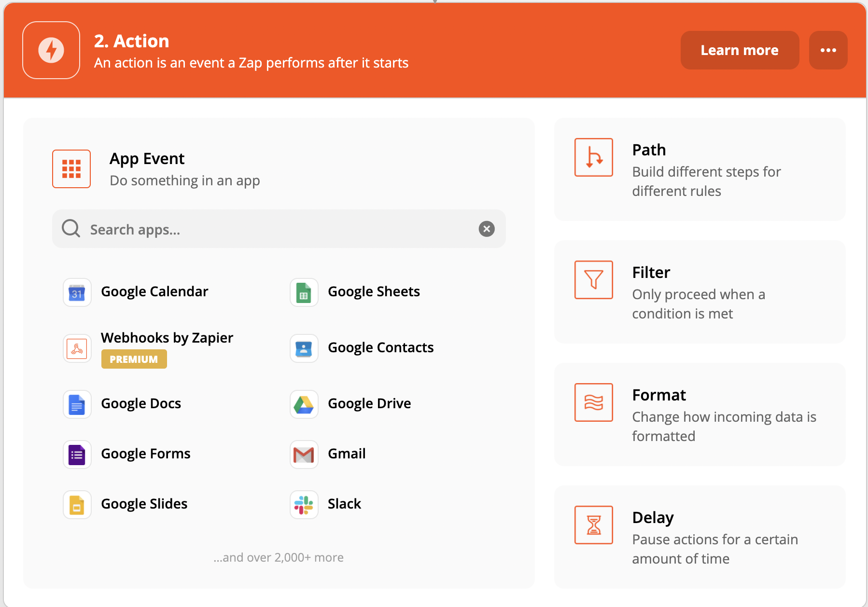
Task: Click the PREMIUM badge
Action: (134, 359)
